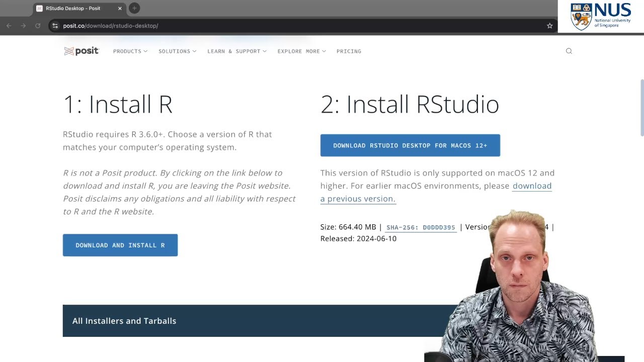
Task: Expand the Learn & Support menu
Action: (x=237, y=51)
